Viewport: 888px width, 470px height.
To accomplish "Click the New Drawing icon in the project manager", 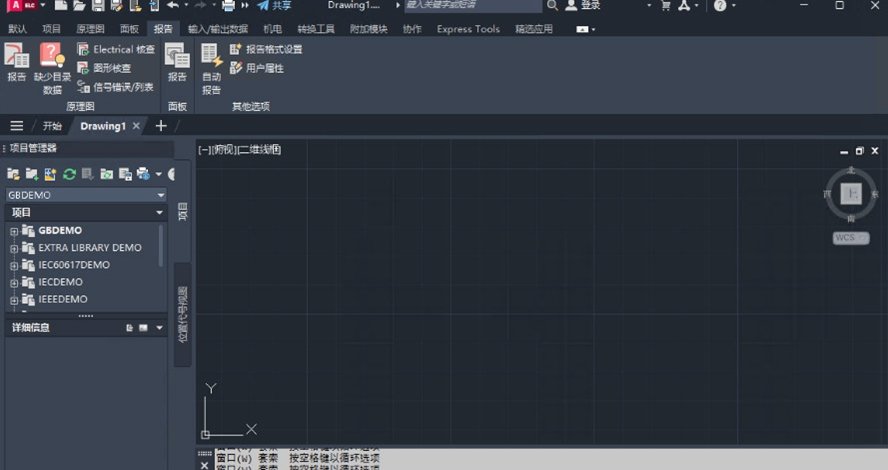I will (50, 174).
